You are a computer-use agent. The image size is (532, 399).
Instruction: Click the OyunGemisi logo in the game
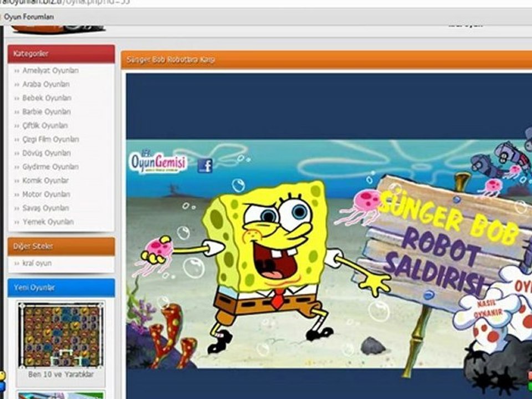[158, 161]
